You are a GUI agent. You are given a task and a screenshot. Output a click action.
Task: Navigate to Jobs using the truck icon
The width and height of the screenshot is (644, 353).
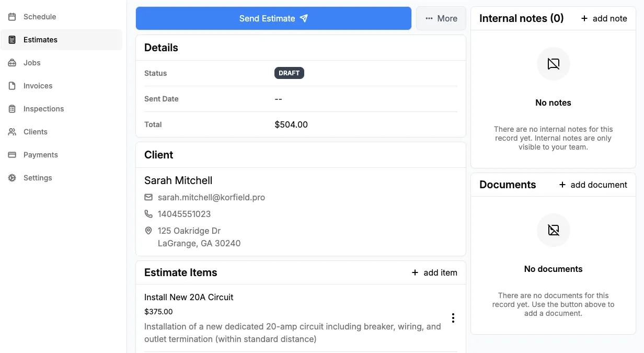11,63
